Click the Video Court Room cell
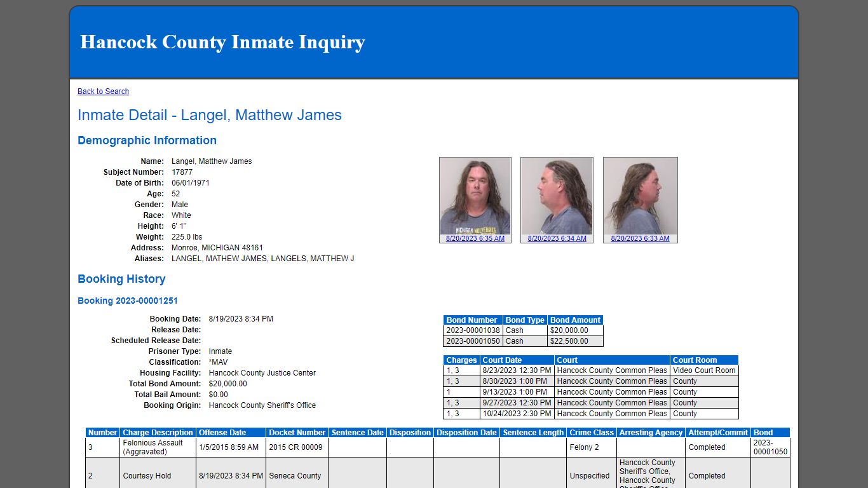The image size is (868, 488). pos(704,370)
